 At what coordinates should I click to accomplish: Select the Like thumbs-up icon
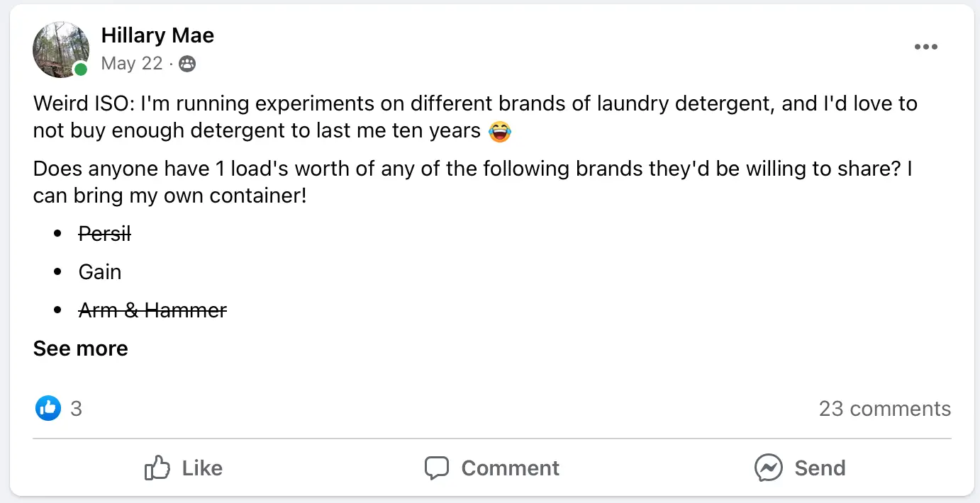[x=157, y=468]
